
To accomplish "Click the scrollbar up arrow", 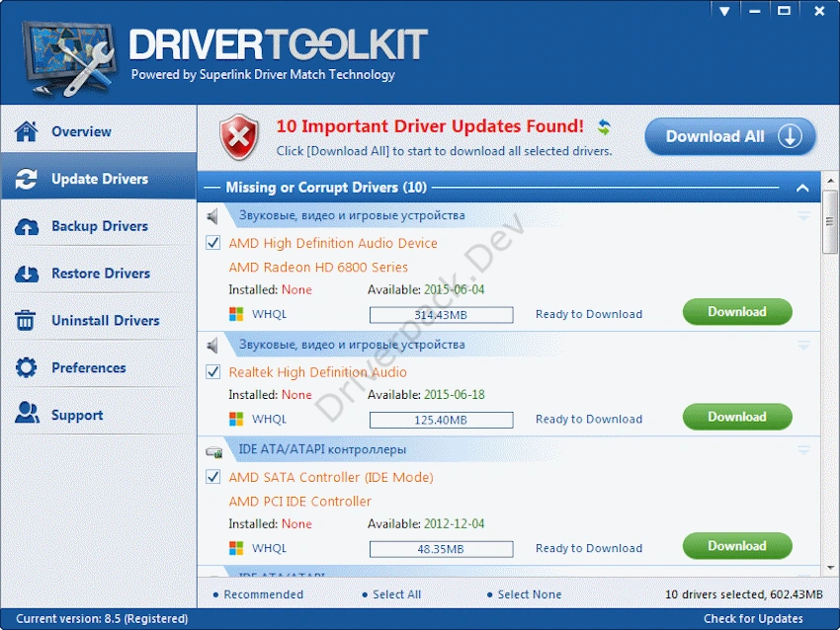I will click(830, 181).
